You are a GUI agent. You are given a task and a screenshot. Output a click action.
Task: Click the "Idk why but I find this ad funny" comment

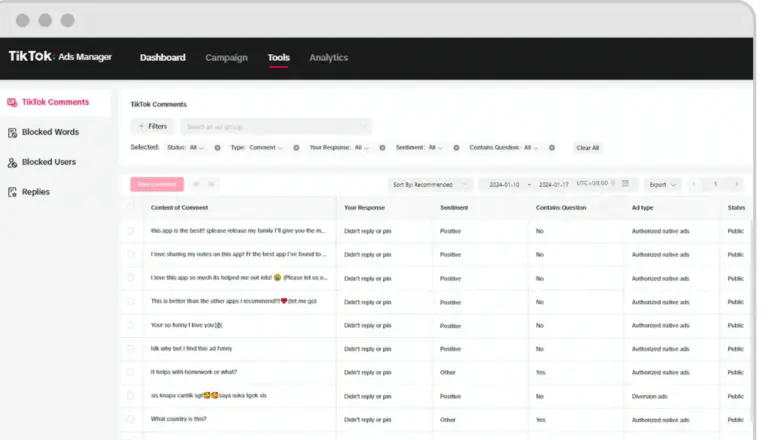pos(191,348)
